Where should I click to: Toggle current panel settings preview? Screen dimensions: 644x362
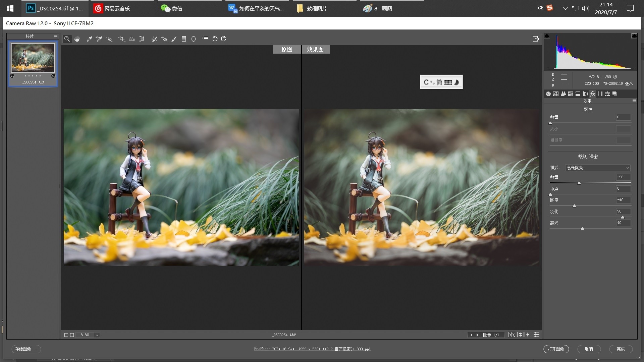[537, 335]
